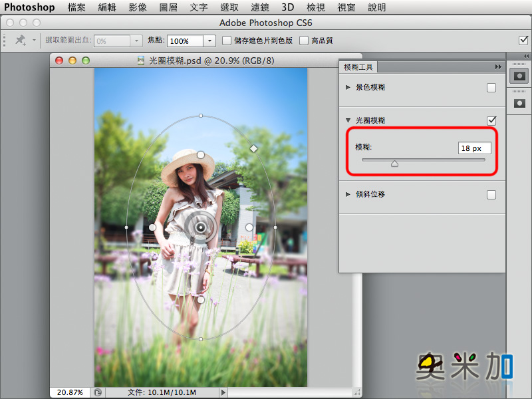
Task: Click the upper dock panel icon
Action: (x=519, y=76)
